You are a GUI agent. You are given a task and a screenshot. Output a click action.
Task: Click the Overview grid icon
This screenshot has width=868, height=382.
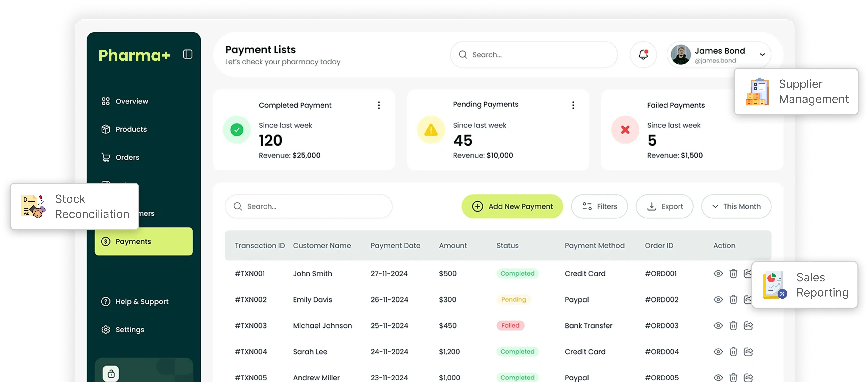coord(105,101)
